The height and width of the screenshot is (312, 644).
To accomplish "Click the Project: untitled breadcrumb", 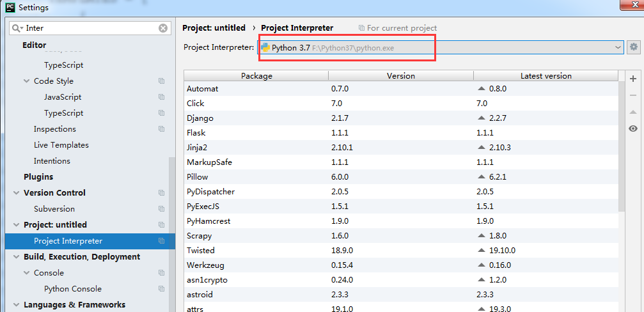I will click(x=214, y=28).
